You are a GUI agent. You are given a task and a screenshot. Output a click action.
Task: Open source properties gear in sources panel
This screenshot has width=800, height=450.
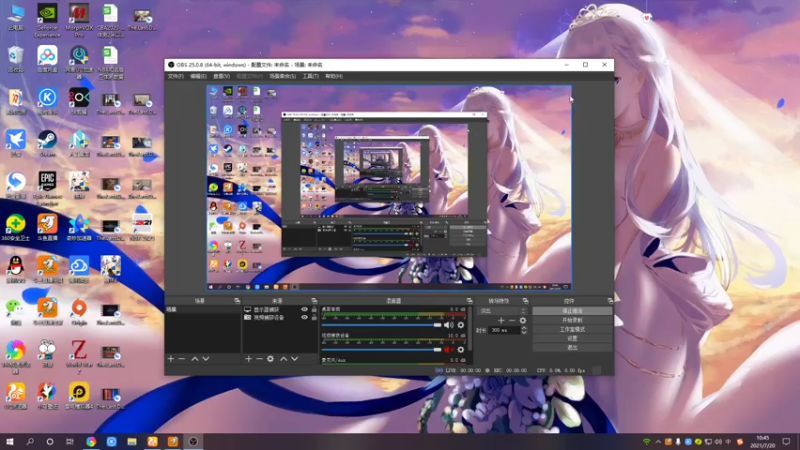(x=270, y=359)
